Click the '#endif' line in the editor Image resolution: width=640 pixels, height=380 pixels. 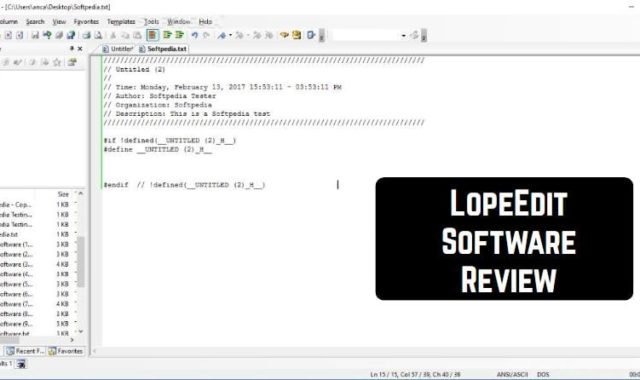click(184, 185)
